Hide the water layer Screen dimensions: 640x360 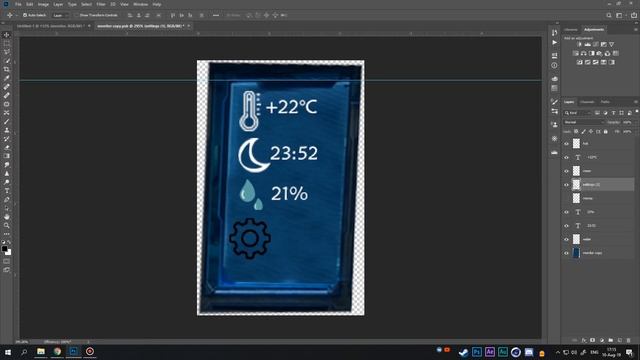[x=567, y=239]
